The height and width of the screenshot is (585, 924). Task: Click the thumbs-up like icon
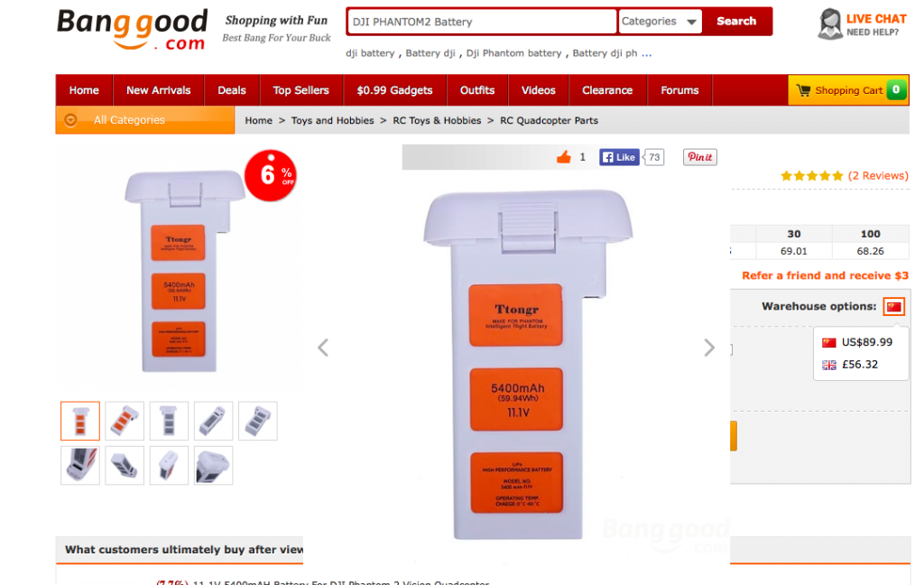tap(564, 157)
